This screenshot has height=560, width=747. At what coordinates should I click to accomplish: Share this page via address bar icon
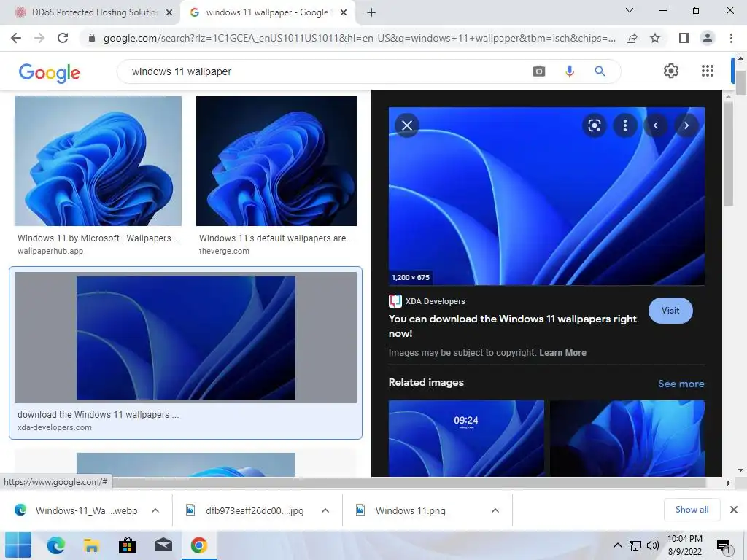[x=632, y=38]
